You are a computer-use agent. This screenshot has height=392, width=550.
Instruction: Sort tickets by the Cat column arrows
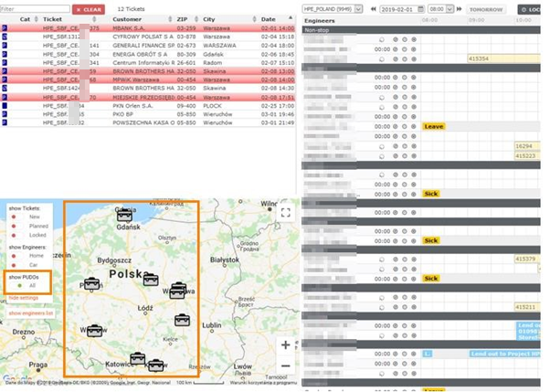37,19
